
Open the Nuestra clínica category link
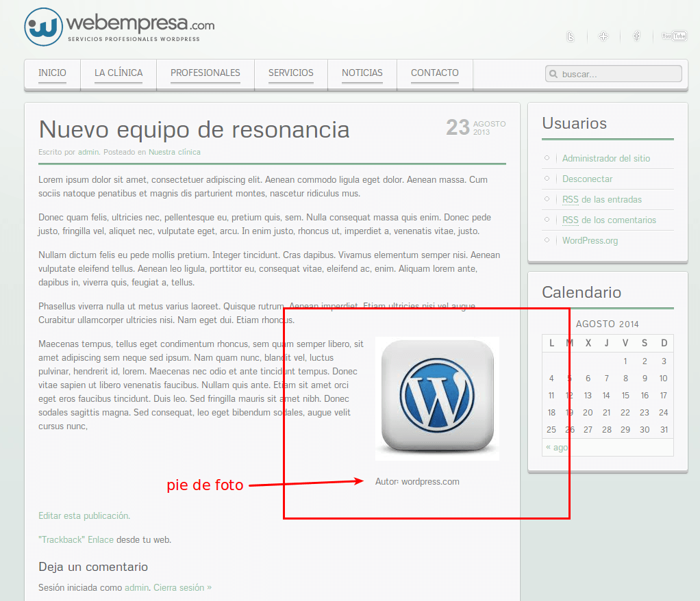pos(175,152)
